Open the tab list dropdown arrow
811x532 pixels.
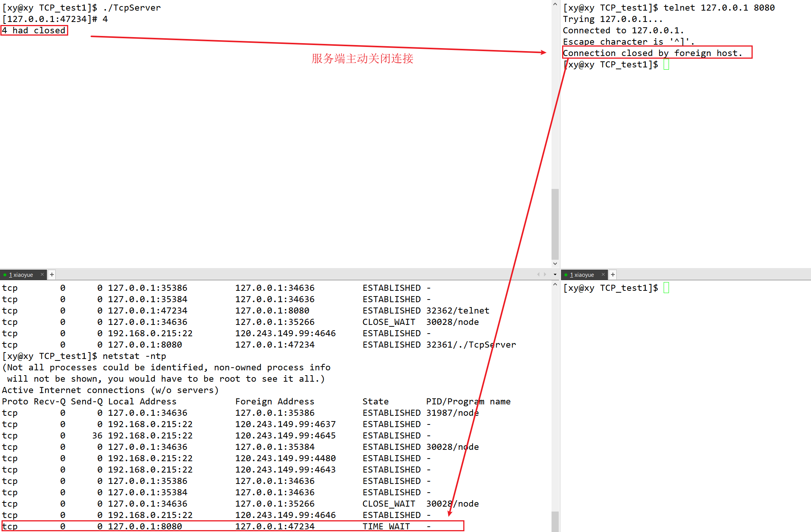(x=555, y=275)
